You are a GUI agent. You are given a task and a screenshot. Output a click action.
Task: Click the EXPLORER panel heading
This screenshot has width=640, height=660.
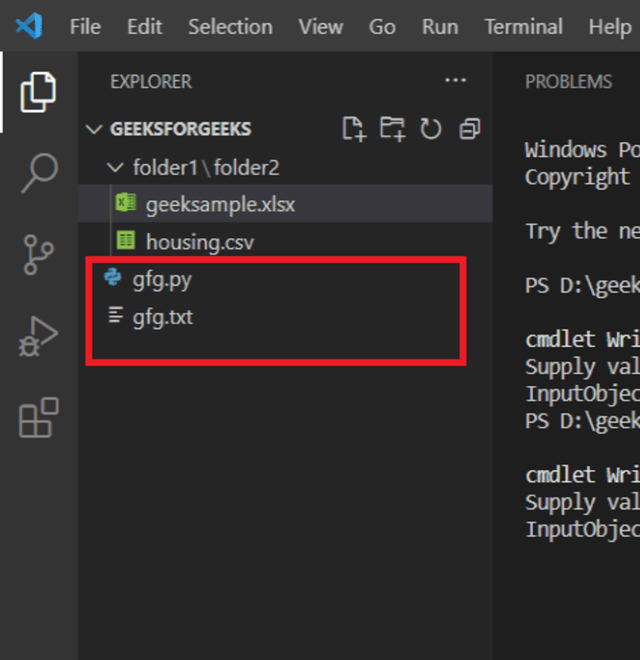coord(151,82)
